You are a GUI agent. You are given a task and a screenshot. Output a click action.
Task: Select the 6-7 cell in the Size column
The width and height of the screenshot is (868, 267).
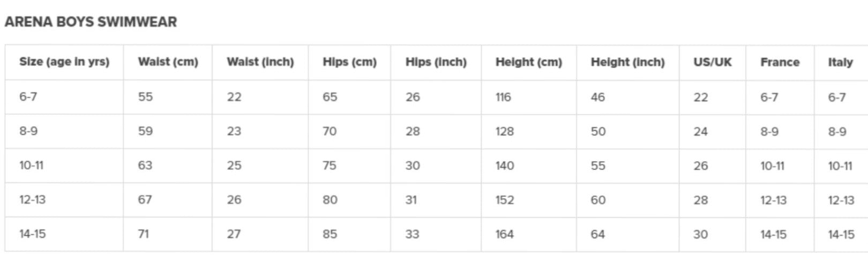point(28,97)
